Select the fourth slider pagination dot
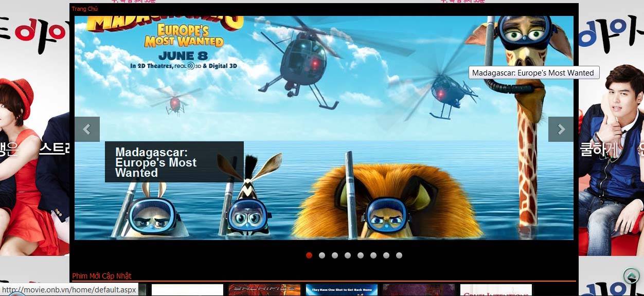This screenshot has height=296, width=644. pyautogui.click(x=348, y=255)
